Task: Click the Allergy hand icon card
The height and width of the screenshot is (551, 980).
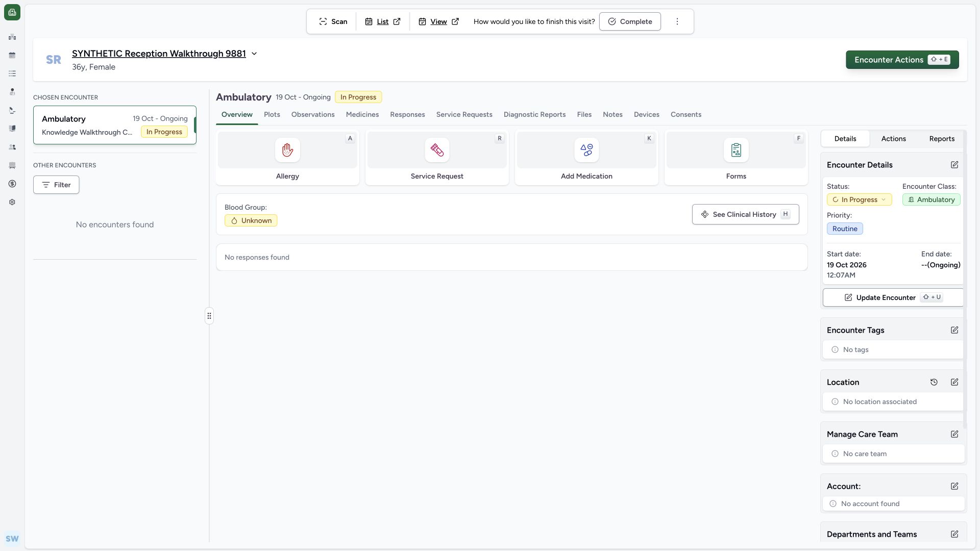Action: pyautogui.click(x=287, y=158)
